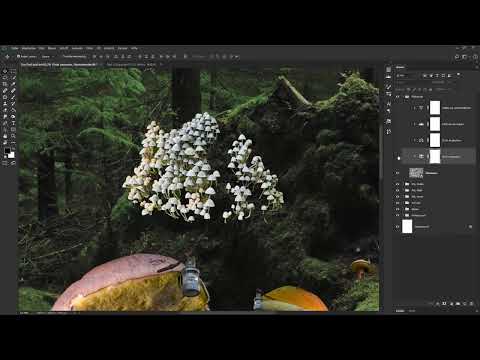The image size is (480, 360).
Task: Open the 3D menu
Action: (x=99, y=48)
